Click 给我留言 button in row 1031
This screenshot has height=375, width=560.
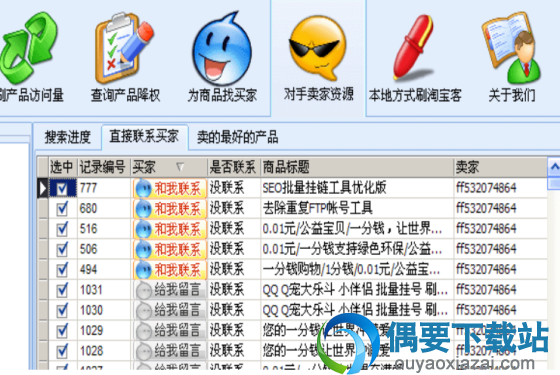[170, 290]
